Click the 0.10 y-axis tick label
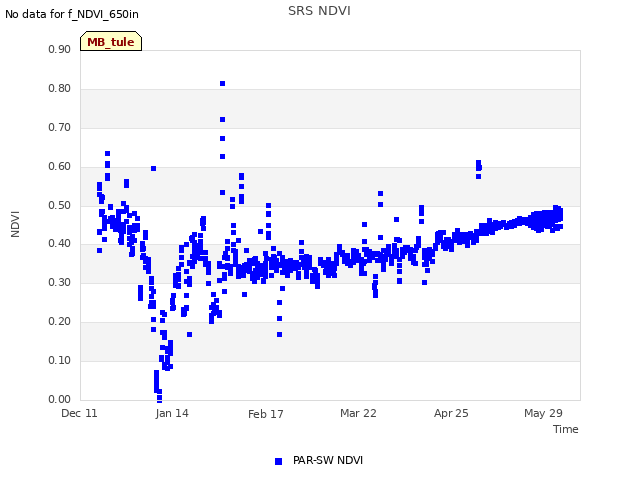Image resolution: width=640 pixels, height=480 pixels. tap(59, 360)
